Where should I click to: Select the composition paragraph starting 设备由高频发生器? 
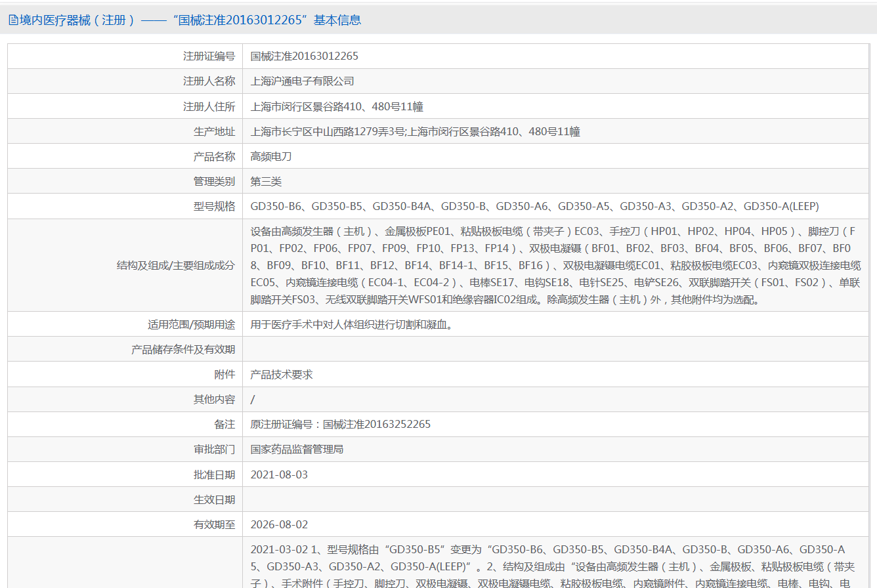[x=555, y=265]
